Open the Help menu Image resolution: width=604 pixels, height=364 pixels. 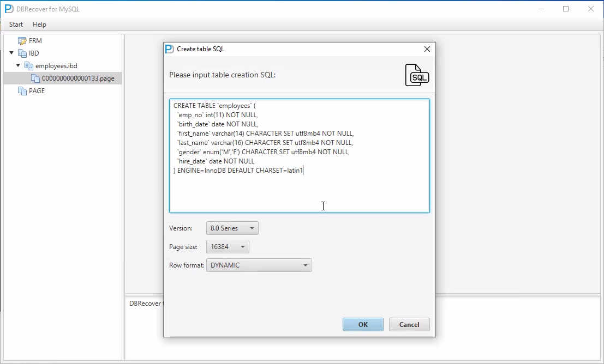[x=39, y=25]
